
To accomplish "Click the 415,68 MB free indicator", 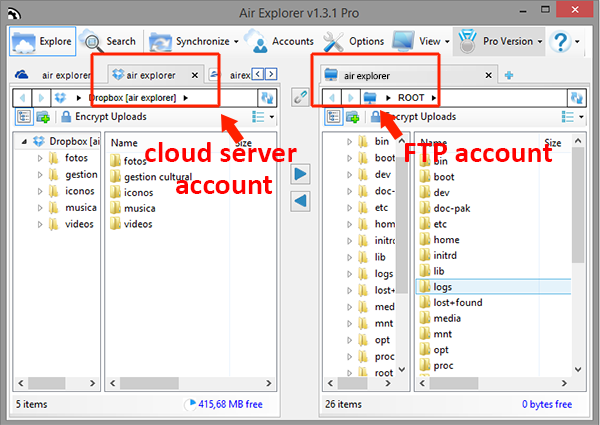I will click(223, 404).
